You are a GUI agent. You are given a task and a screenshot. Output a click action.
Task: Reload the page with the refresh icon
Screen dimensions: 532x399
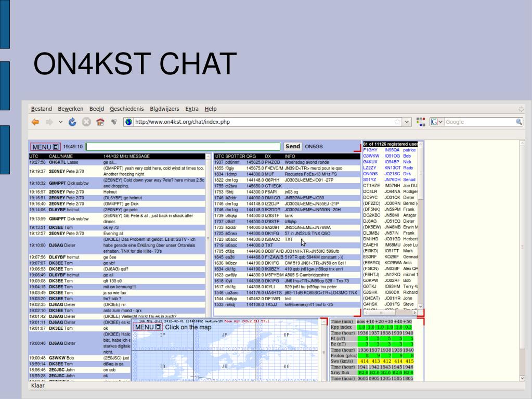click(x=72, y=122)
